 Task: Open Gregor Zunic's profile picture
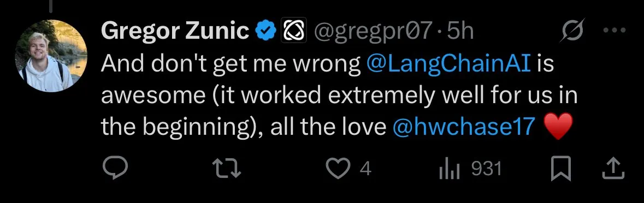point(51,56)
